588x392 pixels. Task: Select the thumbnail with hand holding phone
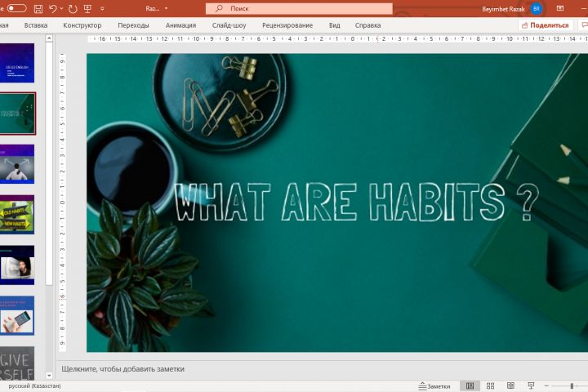17,315
